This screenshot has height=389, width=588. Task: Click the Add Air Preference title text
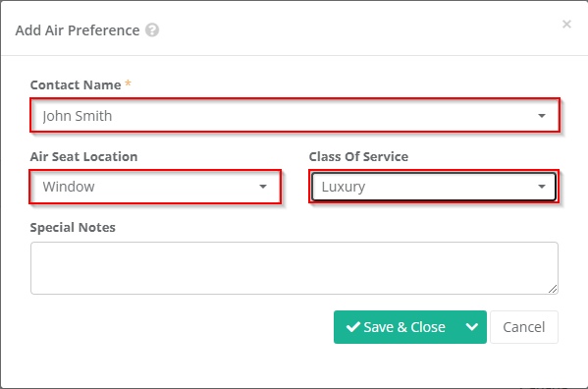[78, 30]
